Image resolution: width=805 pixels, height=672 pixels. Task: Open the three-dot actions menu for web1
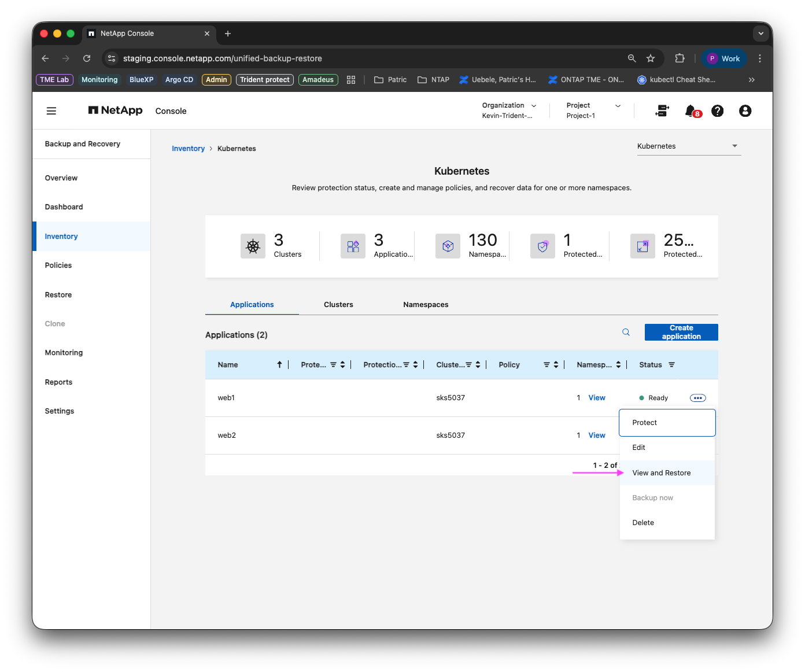697,398
